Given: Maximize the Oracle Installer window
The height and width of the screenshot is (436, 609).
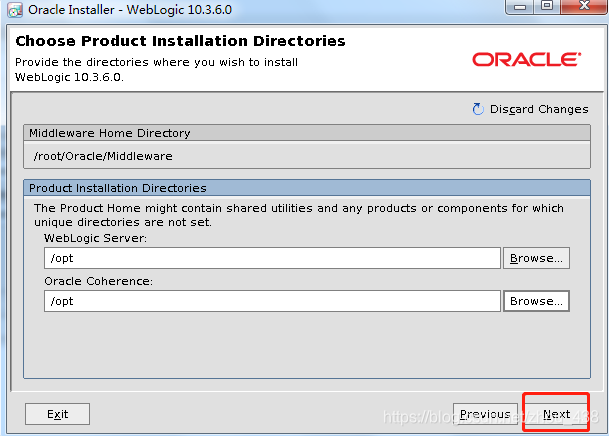Looking at the screenshot, I should (547, 6).
